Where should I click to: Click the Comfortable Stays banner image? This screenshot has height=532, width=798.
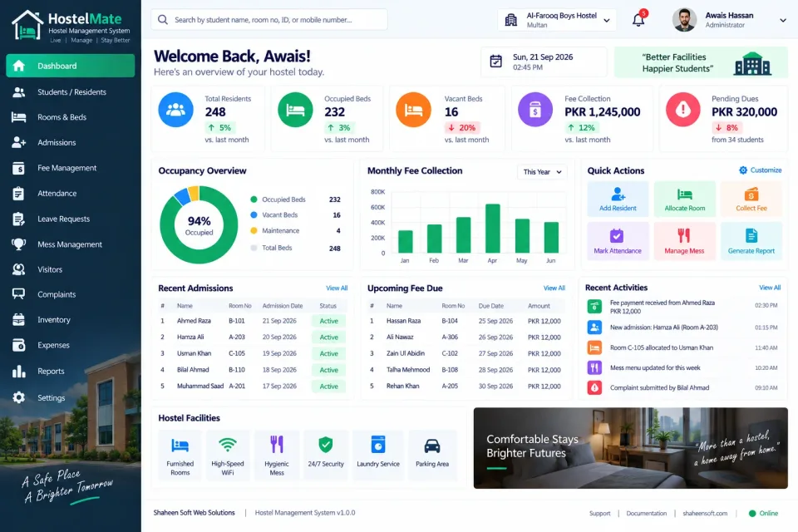coord(631,448)
